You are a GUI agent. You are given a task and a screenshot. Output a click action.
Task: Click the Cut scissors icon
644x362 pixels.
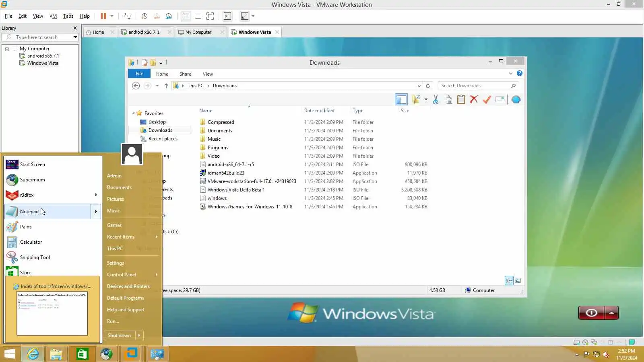click(x=436, y=99)
